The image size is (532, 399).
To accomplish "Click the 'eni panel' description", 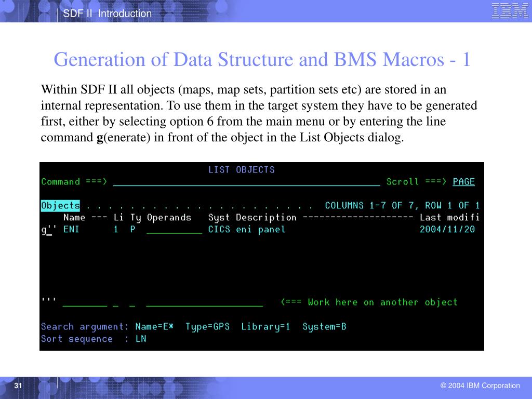I will pos(261,230).
